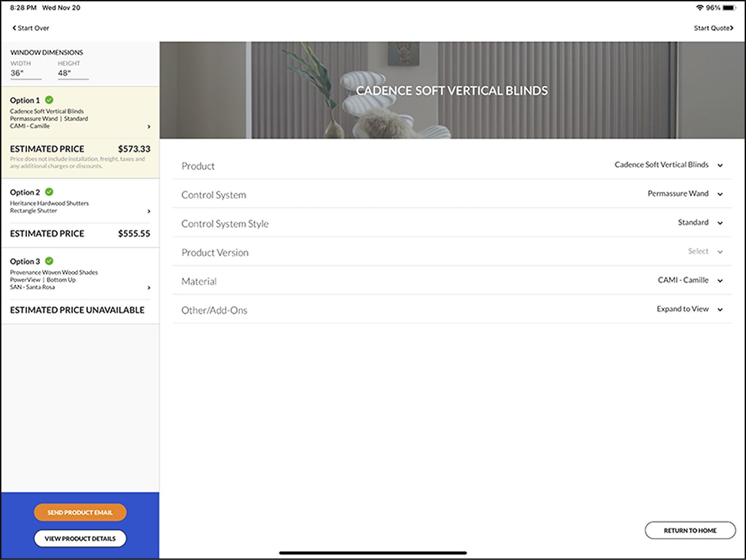Image resolution: width=746 pixels, height=560 pixels.
Task: Click the Wi-Fi status icon
Action: [699, 8]
